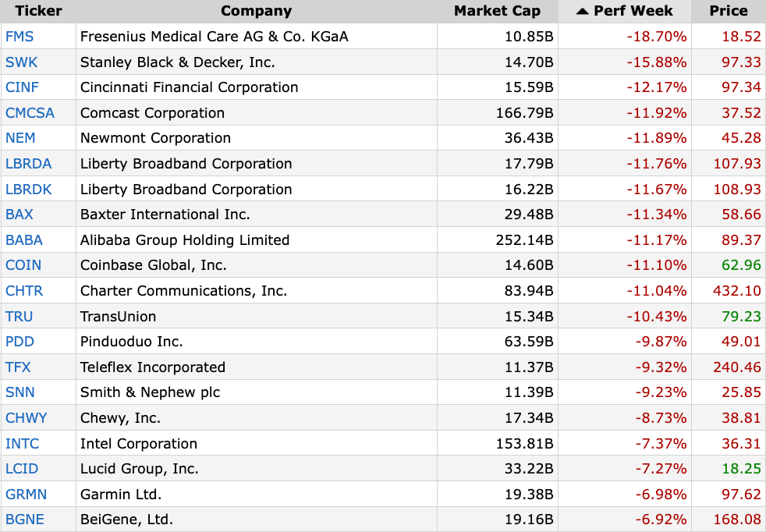
Task: Open the BABA ticker link
Action: coord(23,240)
